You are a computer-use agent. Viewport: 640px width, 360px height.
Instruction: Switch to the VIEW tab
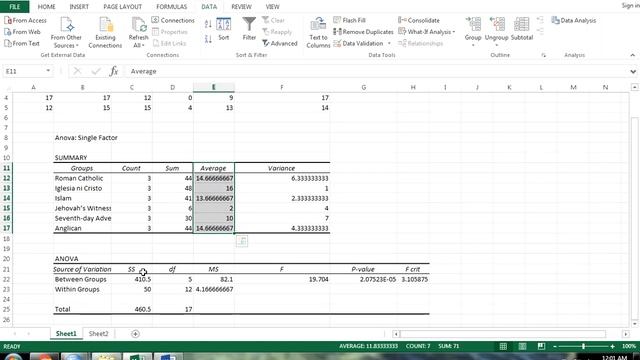click(x=272, y=7)
